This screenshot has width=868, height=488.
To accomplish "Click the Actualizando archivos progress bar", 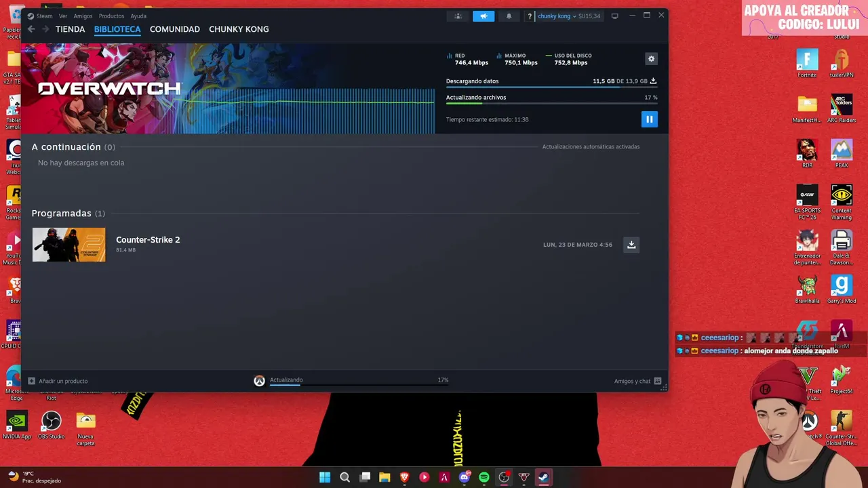I will tap(551, 103).
